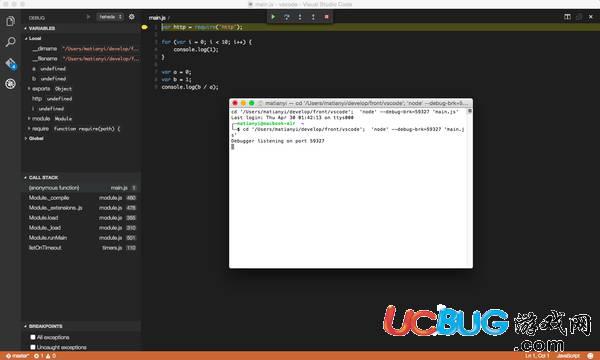Stop debugging with the red square
The width and height of the screenshot is (600, 360).
coord(326,17)
